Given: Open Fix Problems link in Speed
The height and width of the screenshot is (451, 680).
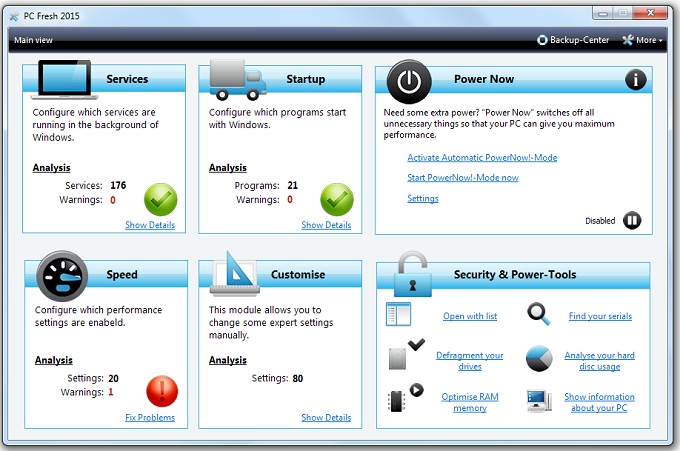Looking at the screenshot, I should pos(150,417).
